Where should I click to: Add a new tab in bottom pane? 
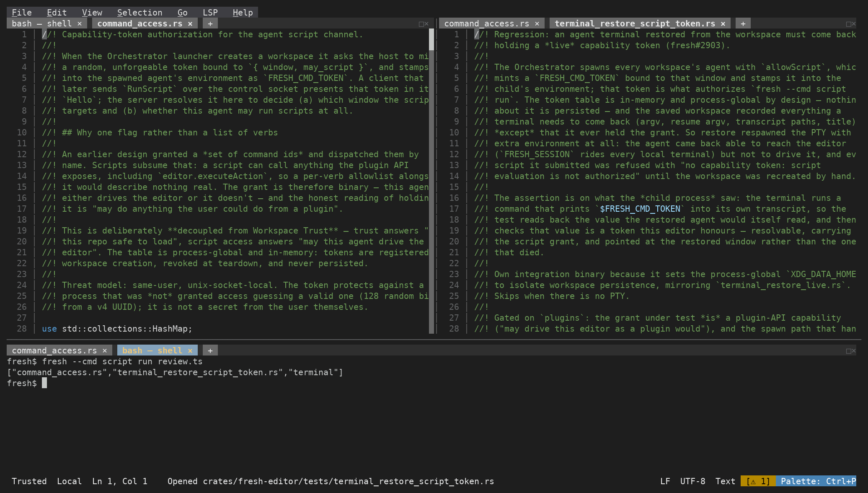pos(210,350)
